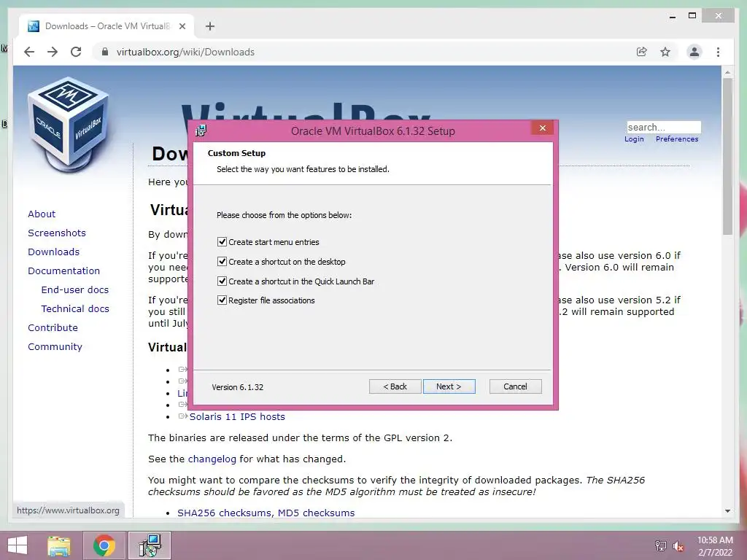Screen dimensions: 747x560
Task: Click the scrollbar up arrow
Action: click(x=727, y=72)
